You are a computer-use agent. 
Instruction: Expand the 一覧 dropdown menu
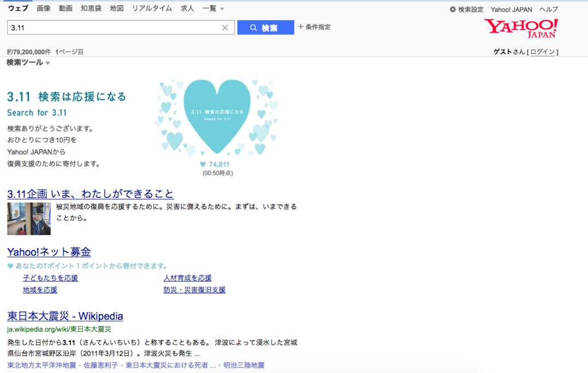pyautogui.click(x=213, y=9)
